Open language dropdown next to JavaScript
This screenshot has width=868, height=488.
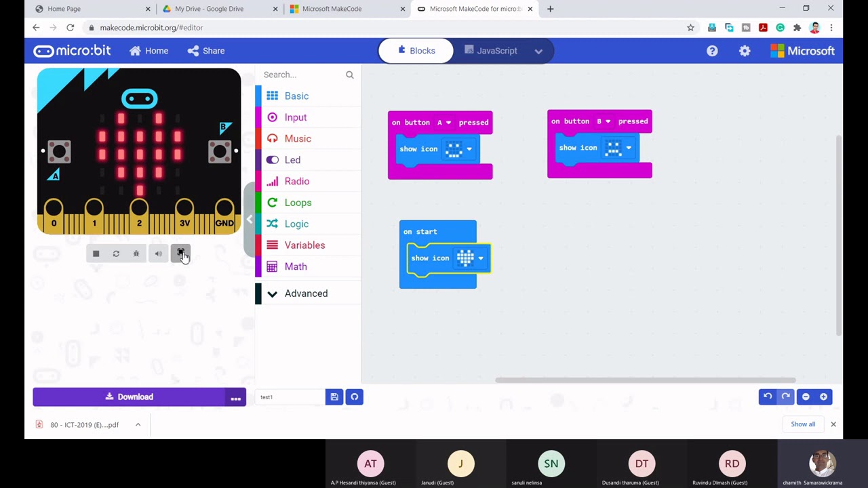pyautogui.click(x=538, y=51)
